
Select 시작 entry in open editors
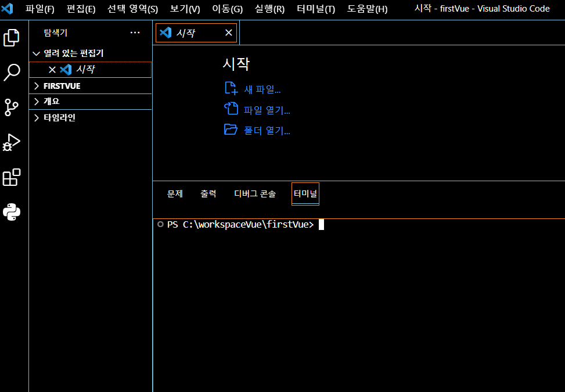coord(90,70)
